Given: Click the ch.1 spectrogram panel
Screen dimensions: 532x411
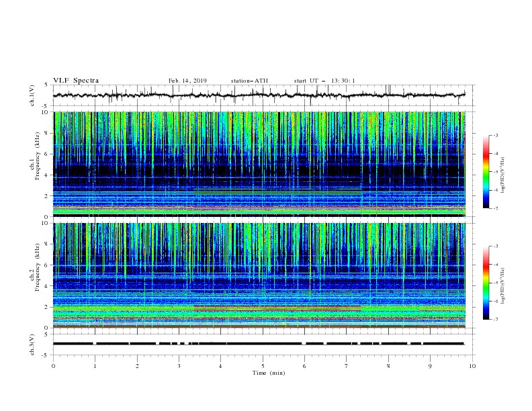Looking at the screenshot, I should [x=259, y=164].
